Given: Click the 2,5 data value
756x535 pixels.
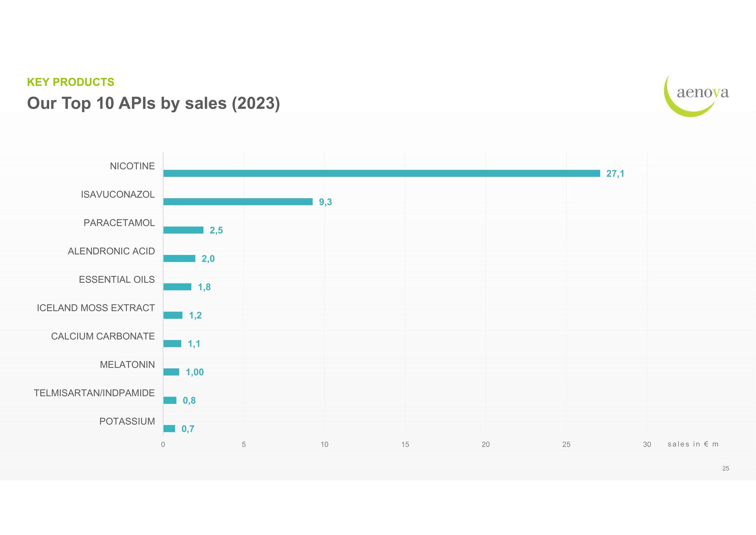Looking at the screenshot, I should [216, 230].
